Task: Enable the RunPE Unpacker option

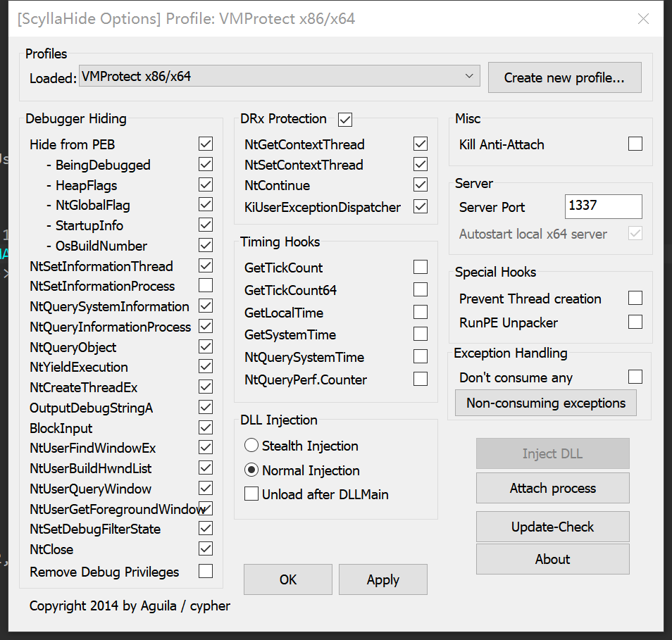Action: click(x=635, y=322)
